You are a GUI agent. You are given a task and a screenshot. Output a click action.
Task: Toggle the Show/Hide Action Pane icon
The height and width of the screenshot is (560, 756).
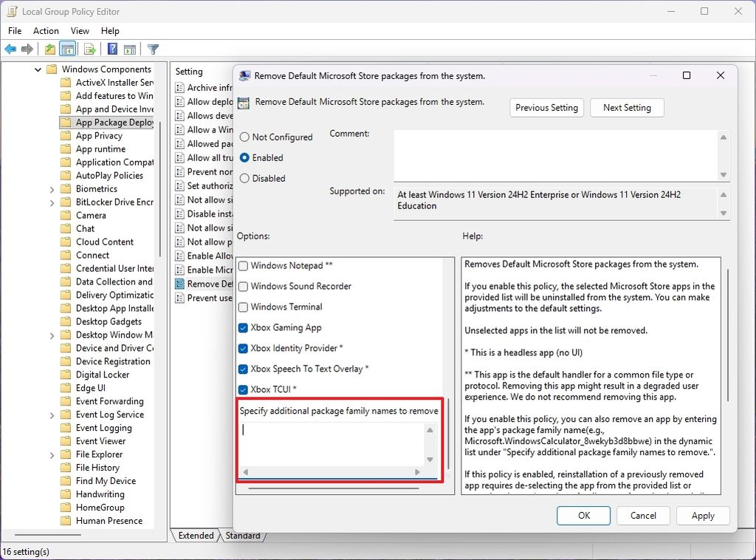pos(130,49)
